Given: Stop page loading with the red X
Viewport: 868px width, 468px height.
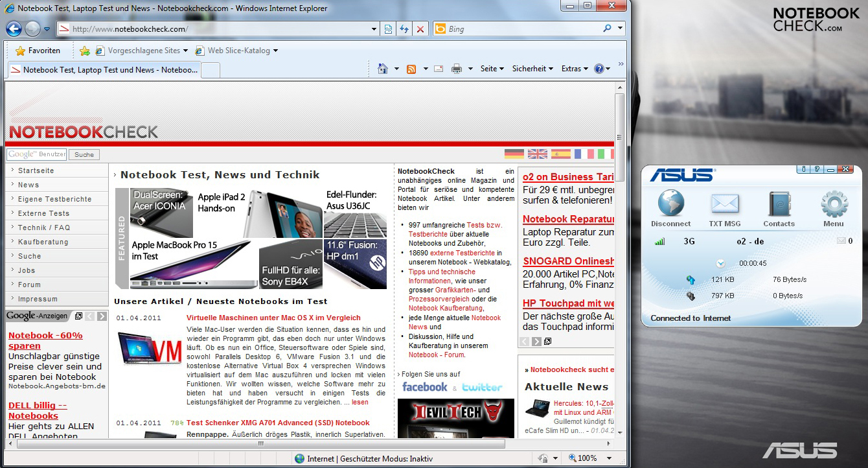Looking at the screenshot, I should (x=420, y=29).
